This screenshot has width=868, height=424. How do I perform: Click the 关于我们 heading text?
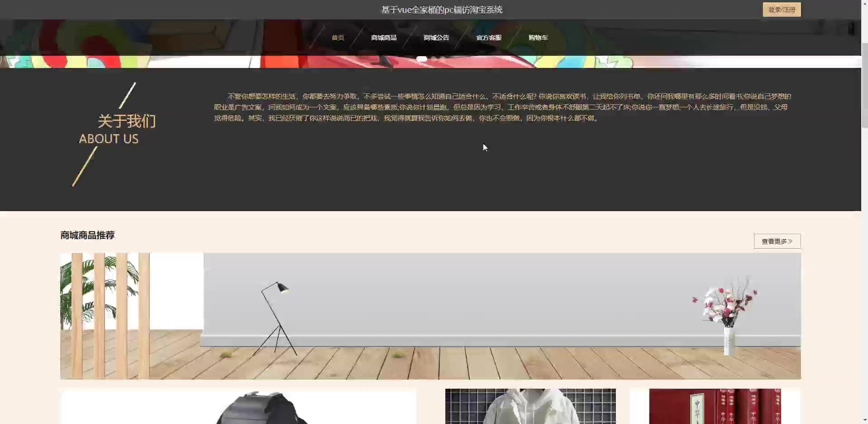pos(127,121)
